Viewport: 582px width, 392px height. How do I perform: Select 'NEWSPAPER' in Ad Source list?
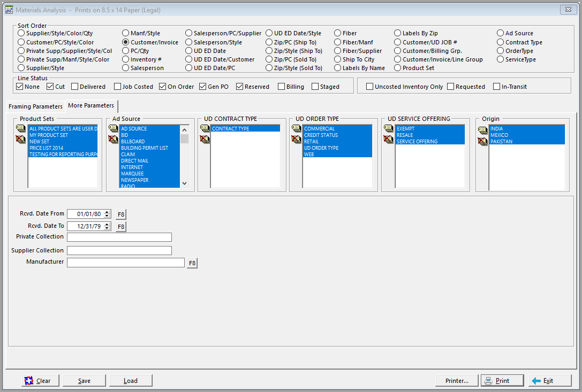pyautogui.click(x=149, y=180)
